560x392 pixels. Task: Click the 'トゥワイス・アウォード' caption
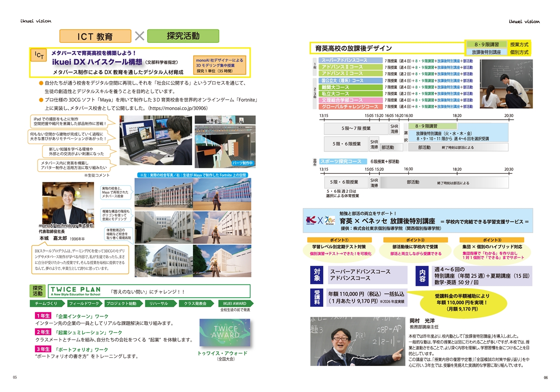tap(222, 353)
